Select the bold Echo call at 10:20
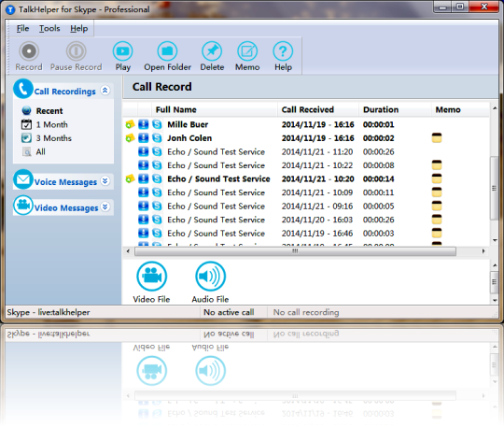Viewport: 504px width, 427px height. click(x=306, y=178)
